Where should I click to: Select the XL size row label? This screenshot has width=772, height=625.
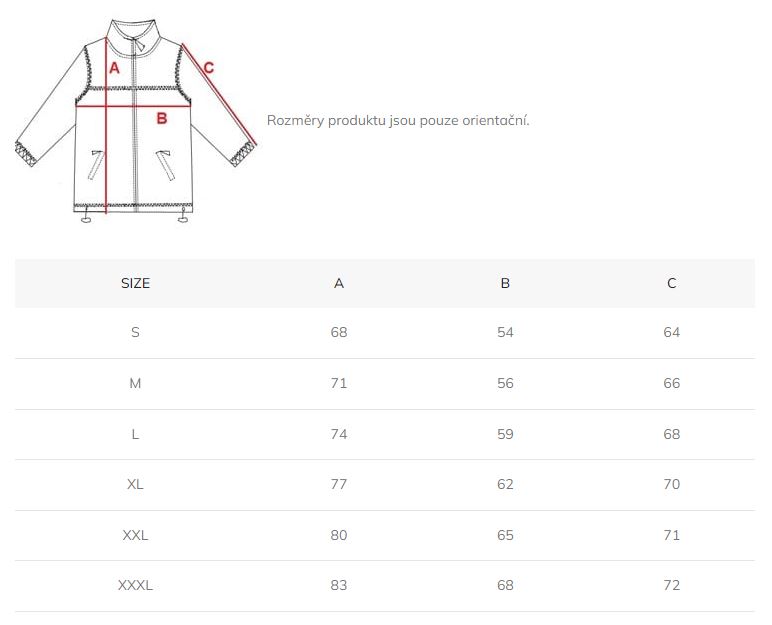pos(135,485)
